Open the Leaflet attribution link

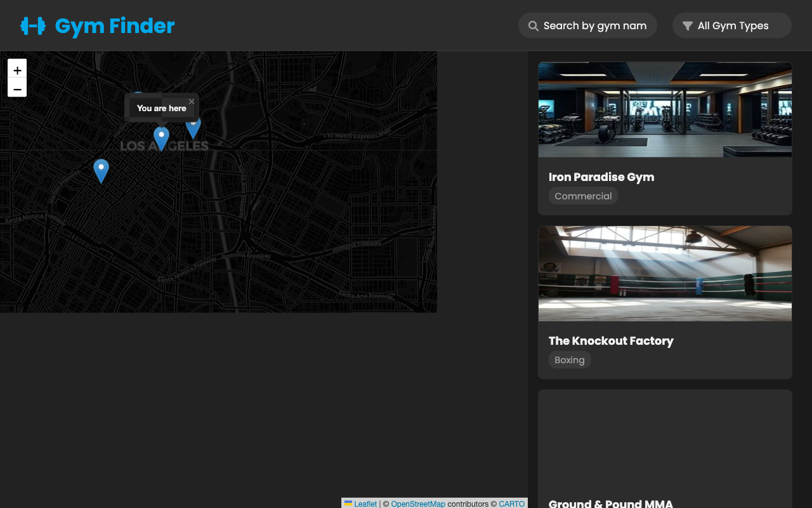365,504
